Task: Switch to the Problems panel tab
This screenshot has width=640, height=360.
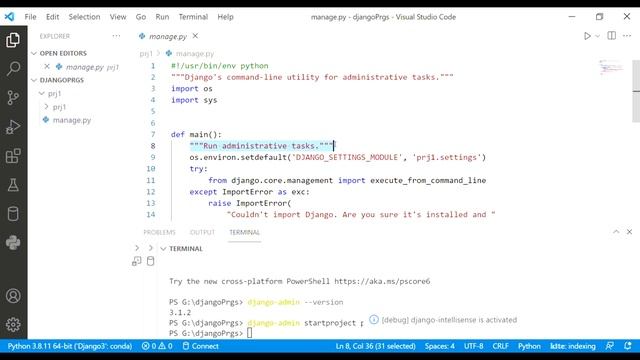Action: [159, 232]
